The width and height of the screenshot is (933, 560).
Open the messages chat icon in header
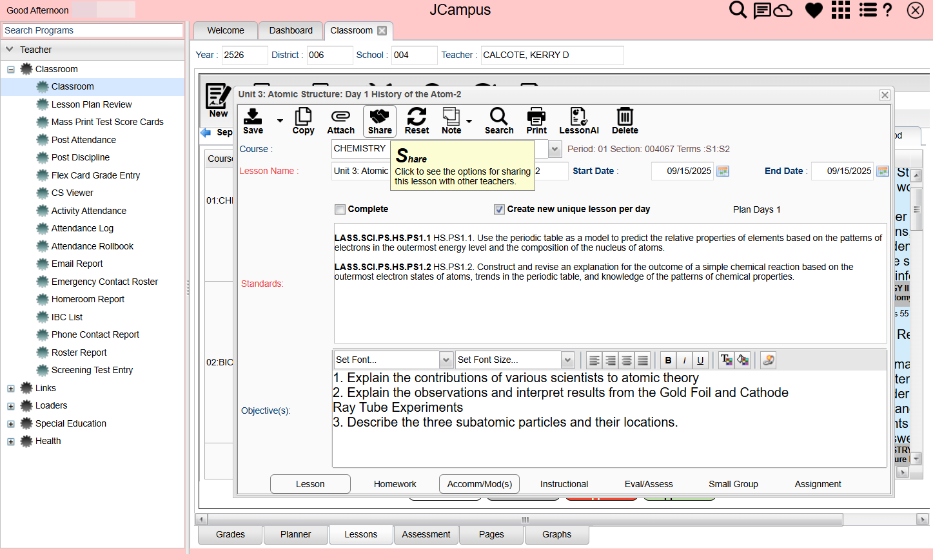click(762, 10)
